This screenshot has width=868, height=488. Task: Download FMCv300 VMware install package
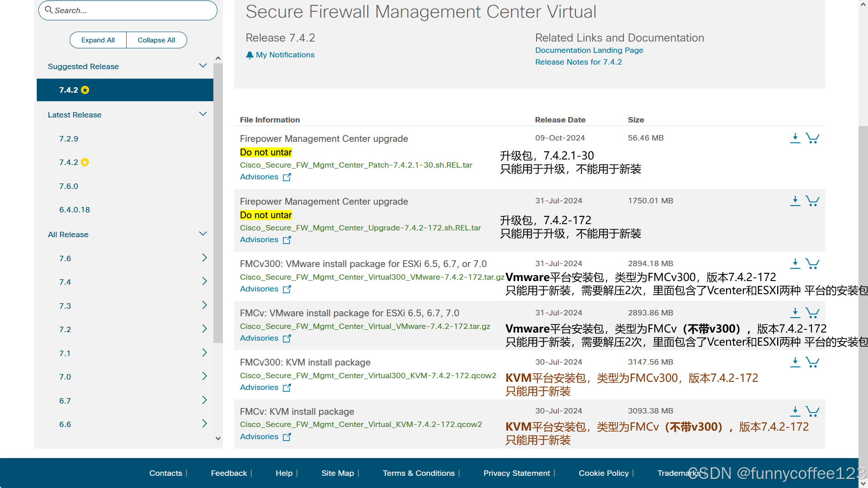click(795, 263)
